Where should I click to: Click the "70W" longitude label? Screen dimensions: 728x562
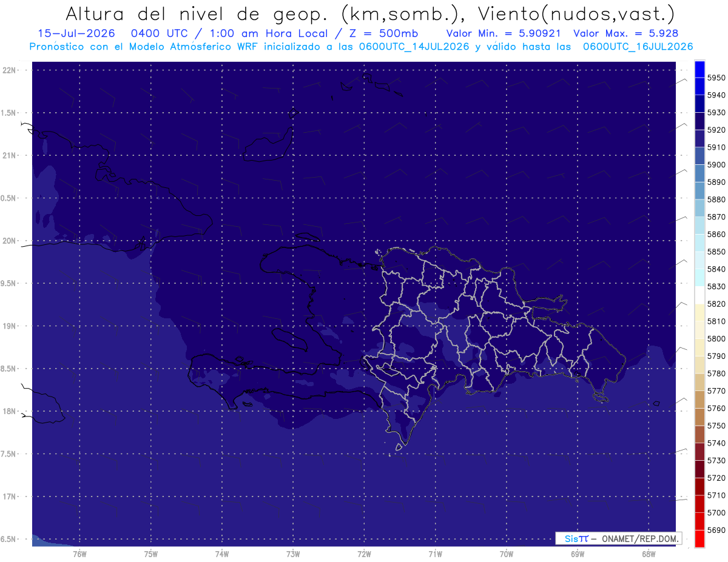[x=506, y=554]
